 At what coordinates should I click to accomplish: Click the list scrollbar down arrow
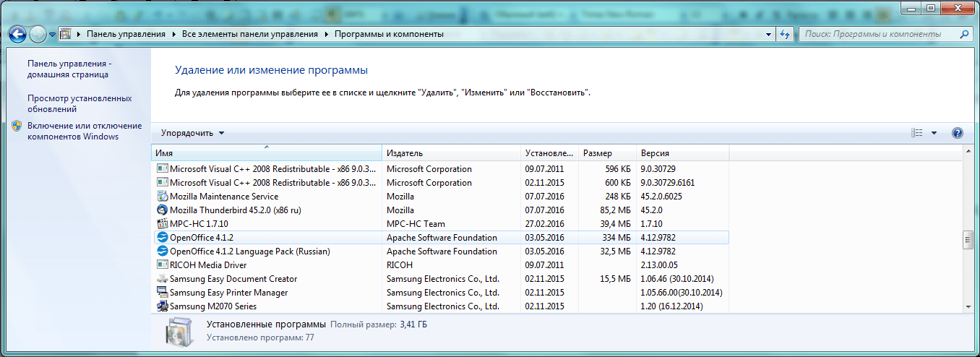click(x=968, y=307)
